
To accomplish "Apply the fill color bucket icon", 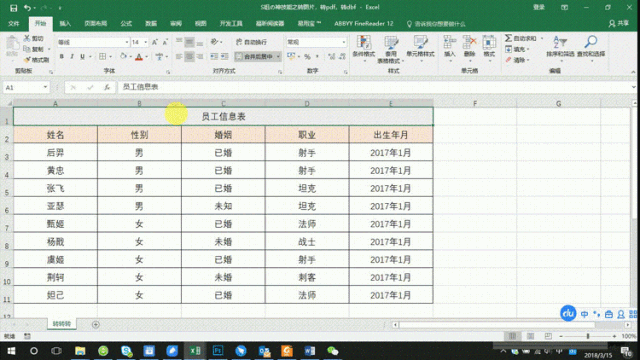I will [x=123, y=56].
